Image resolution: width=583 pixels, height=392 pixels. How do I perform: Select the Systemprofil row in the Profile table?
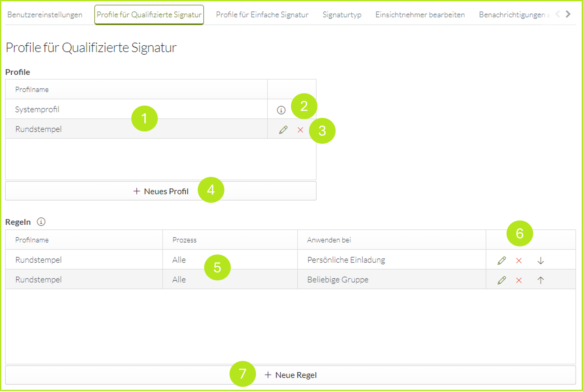tap(75, 109)
